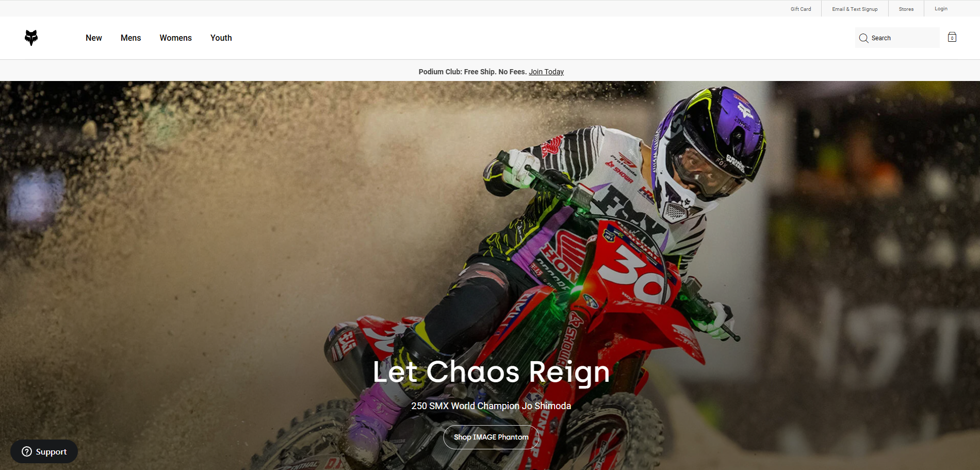
Task: Open the Youth category menu
Action: 221,38
